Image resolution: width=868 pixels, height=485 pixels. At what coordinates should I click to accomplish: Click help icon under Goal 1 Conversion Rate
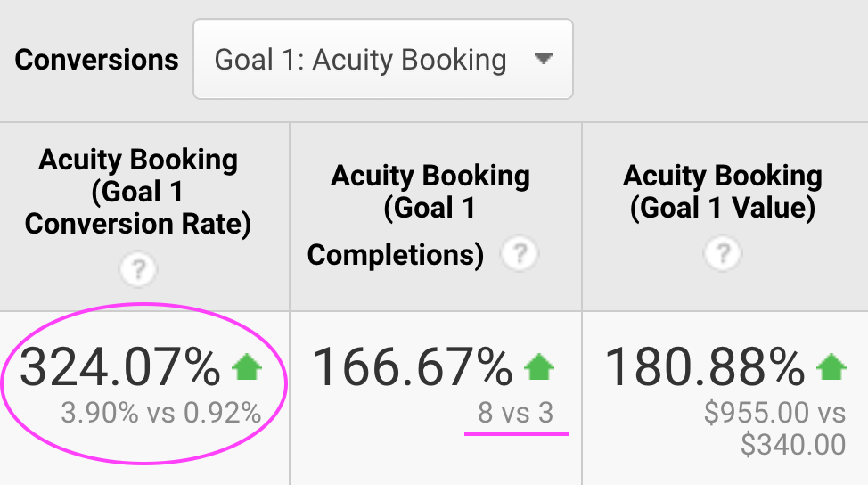point(138,269)
